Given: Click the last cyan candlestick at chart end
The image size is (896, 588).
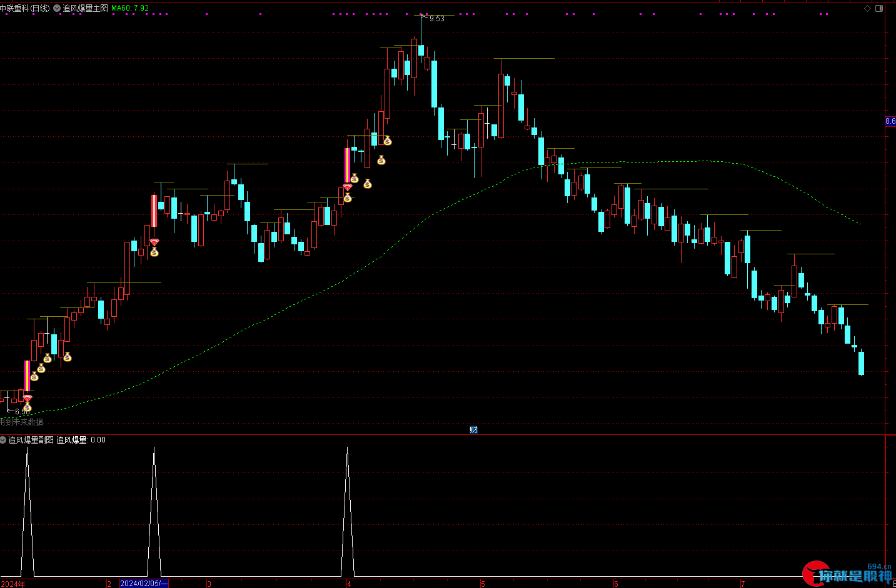Looking at the screenshot, I should (x=861, y=363).
